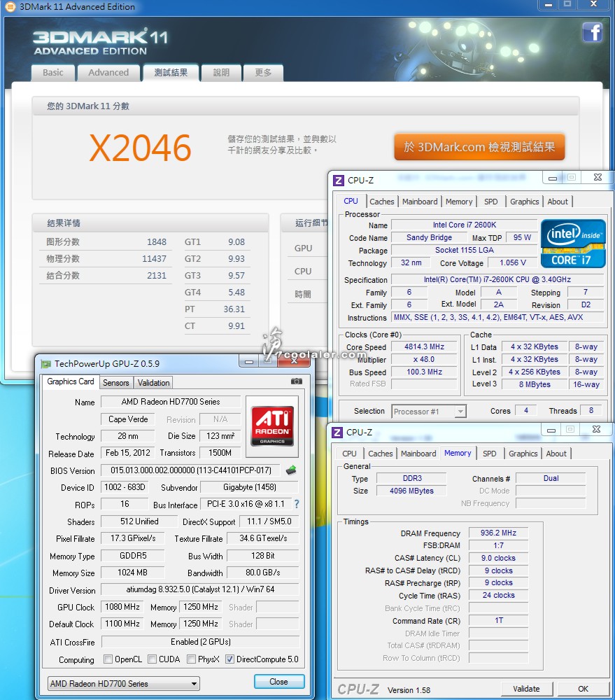The width and height of the screenshot is (615, 700).
Task: Click the Intel Core i7 logo
Action: point(573,244)
